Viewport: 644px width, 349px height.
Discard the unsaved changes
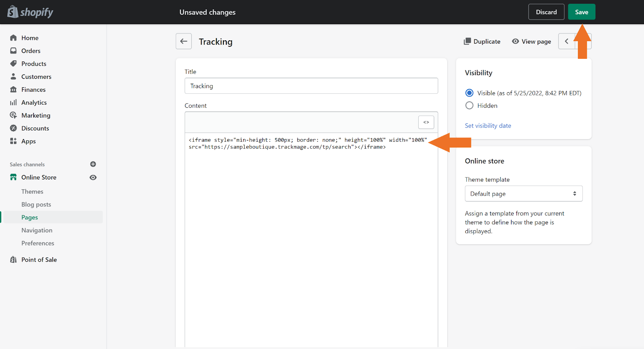click(546, 12)
